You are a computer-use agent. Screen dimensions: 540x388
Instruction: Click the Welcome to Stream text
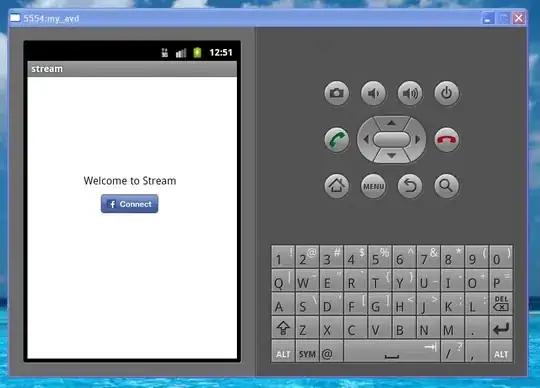(130, 181)
